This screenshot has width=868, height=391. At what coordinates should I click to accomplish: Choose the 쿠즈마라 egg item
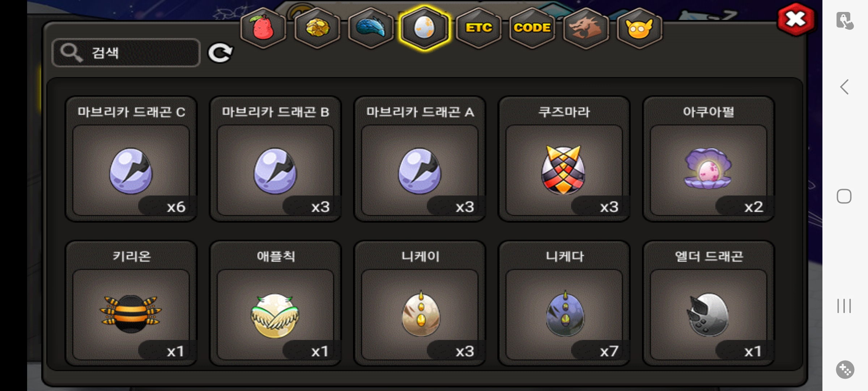click(564, 159)
